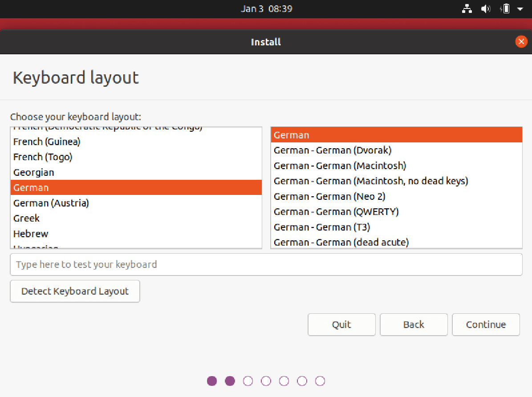The image size is (532, 397).
Task: Open system menu dropdown arrow
Action: [520, 9]
